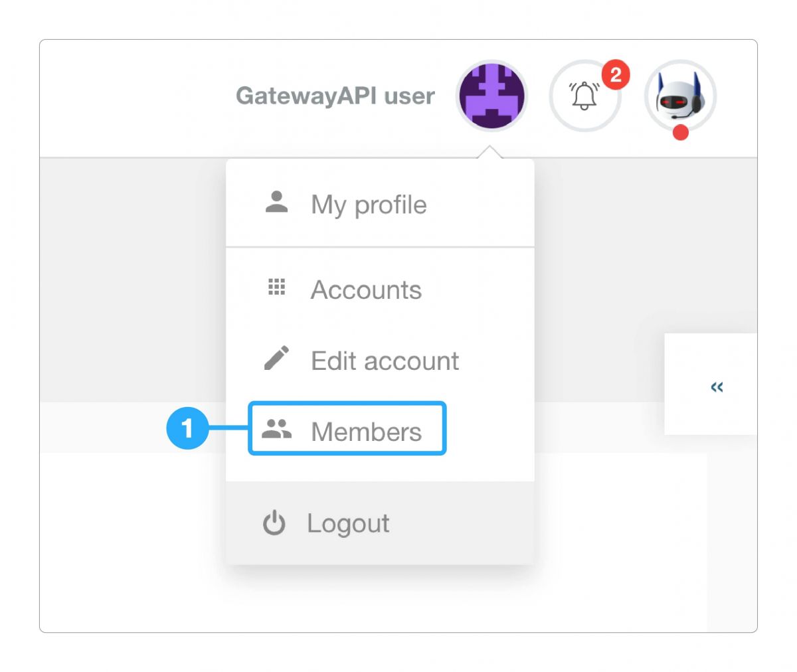Click the red status dot on robot icon
The height and width of the screenshot is (672, 797).
[680, 131]
